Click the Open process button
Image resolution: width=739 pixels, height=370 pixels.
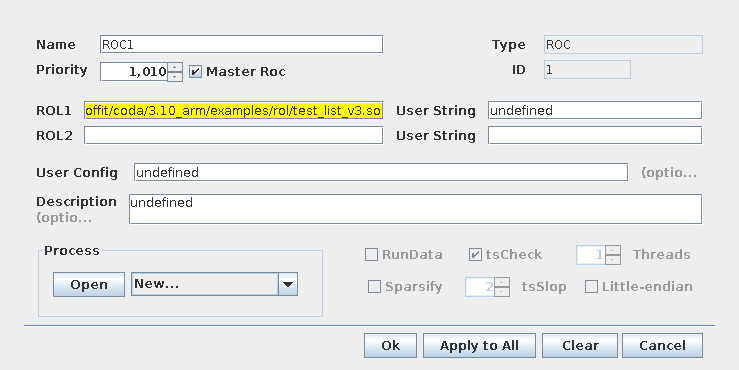pyautogui.click(x=89, y=285)
